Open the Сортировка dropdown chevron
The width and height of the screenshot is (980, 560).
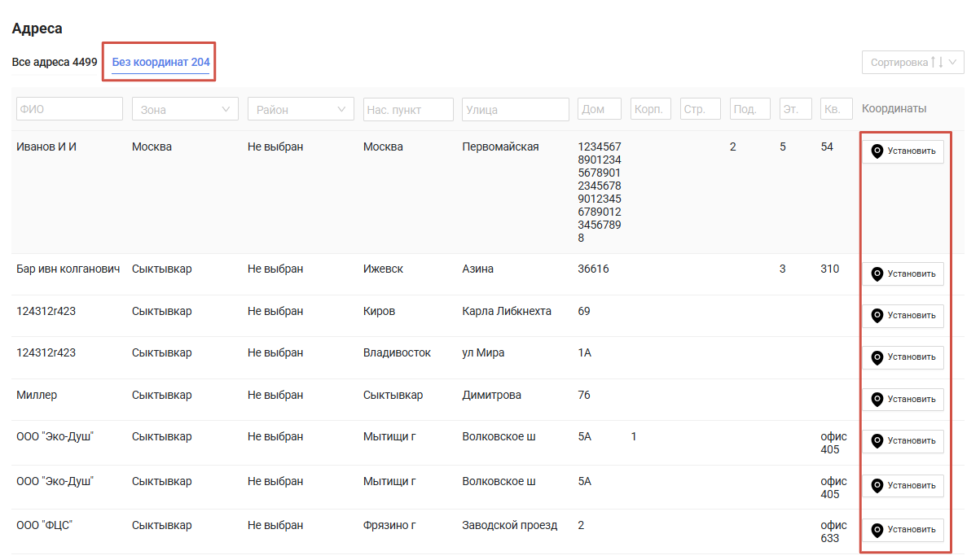954,63
